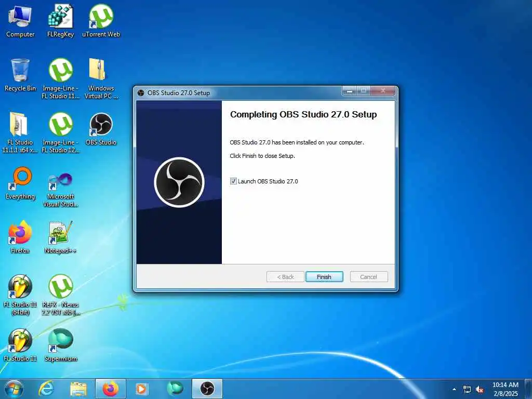Open the Windows Start menu
The image size is (532, 399).
click(14, 389)
